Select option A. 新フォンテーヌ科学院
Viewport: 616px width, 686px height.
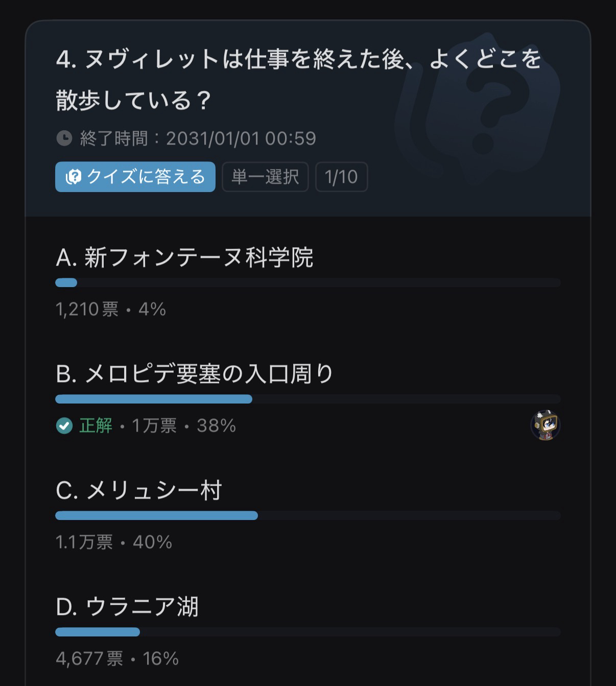[184, 257]
